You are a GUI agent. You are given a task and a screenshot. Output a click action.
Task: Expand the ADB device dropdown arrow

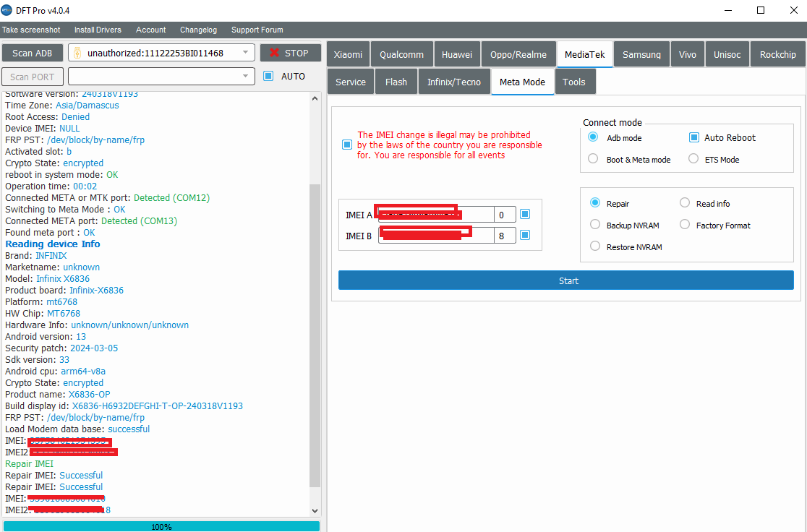click(245, 53)
